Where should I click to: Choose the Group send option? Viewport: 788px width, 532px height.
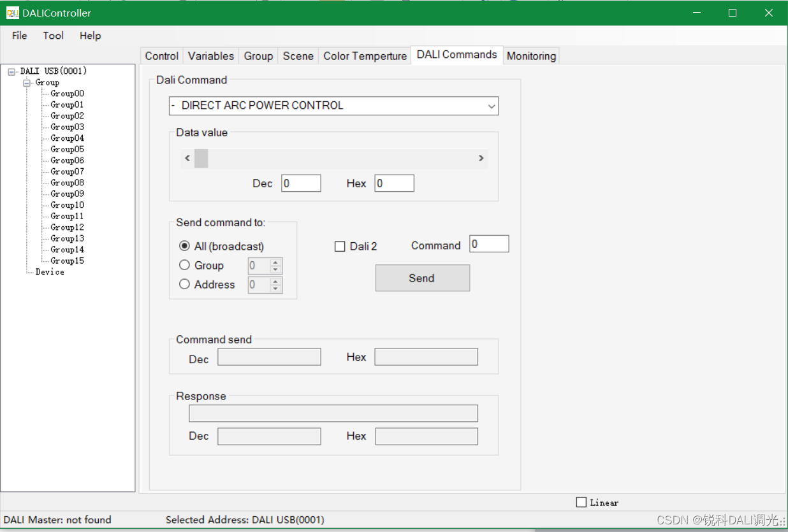184,265
